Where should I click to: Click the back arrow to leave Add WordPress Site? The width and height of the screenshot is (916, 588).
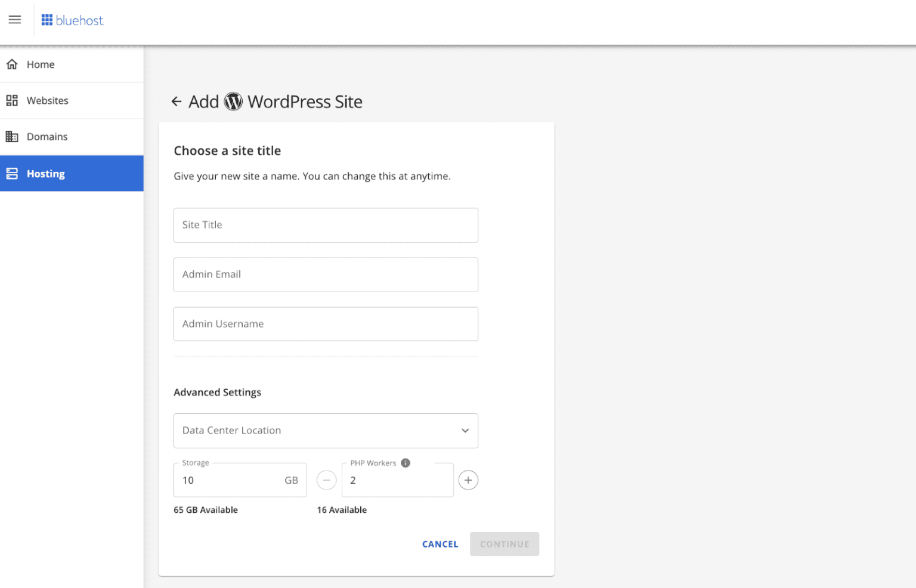[177, 101]
